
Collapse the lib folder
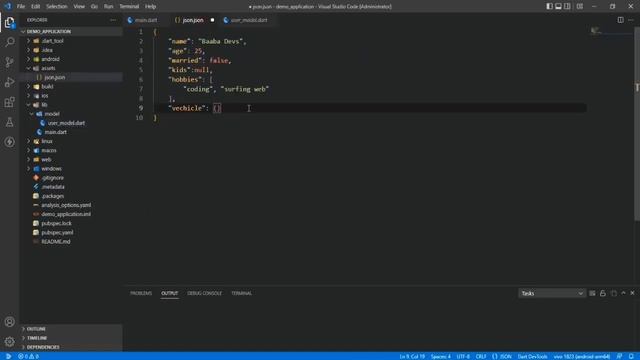71,105
